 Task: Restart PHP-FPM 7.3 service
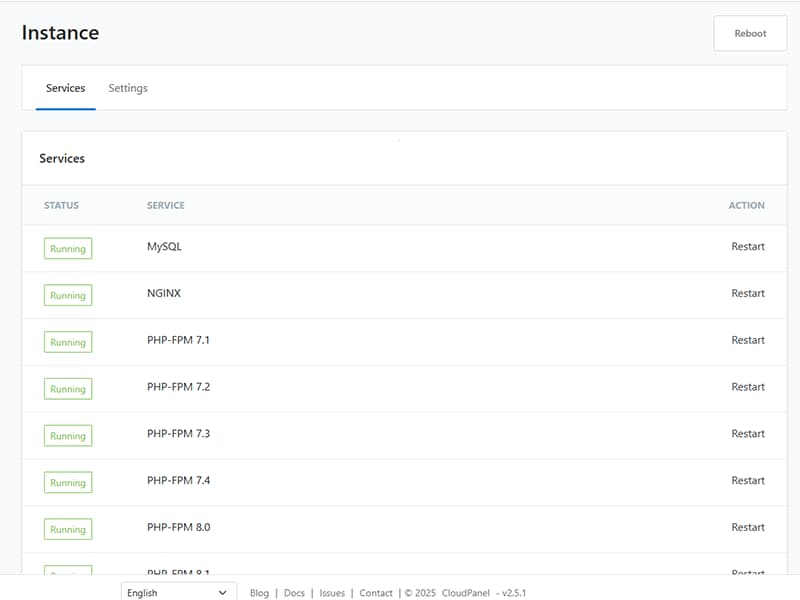[x=747, y=434]
